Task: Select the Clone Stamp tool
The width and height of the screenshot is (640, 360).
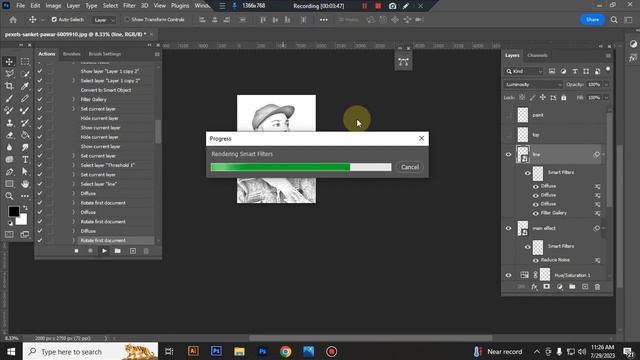Action: coord(9,123)
